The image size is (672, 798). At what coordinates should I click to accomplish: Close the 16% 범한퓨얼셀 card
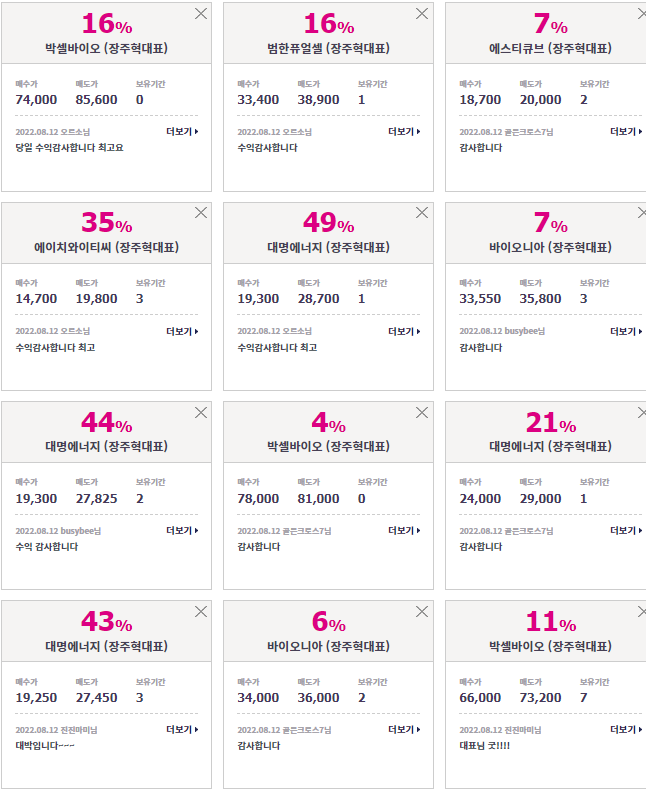422,14
